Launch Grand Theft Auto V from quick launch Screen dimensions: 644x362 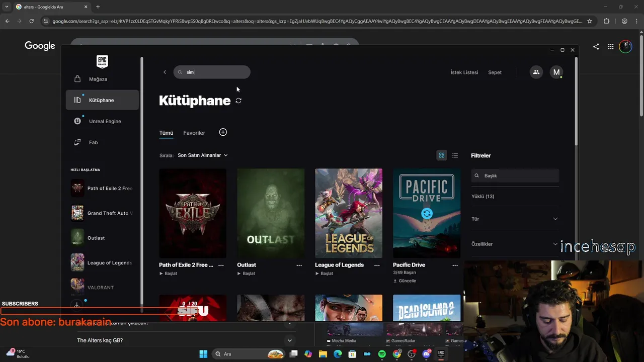pyautogui.click(x=102, y=213)
